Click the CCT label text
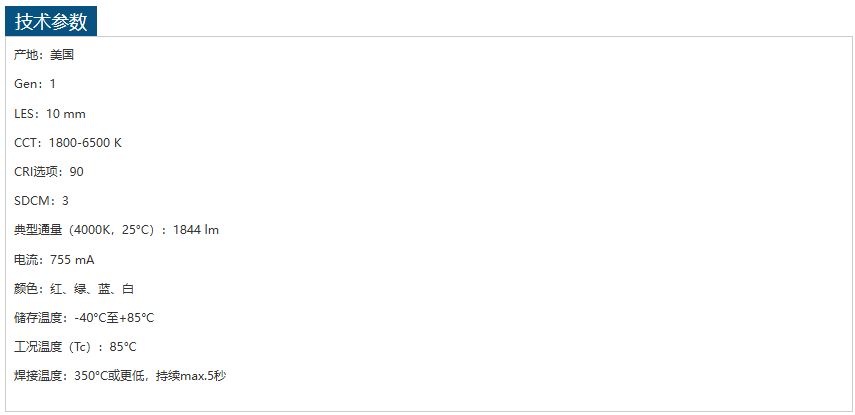855x415 pixels. point(26,143)
